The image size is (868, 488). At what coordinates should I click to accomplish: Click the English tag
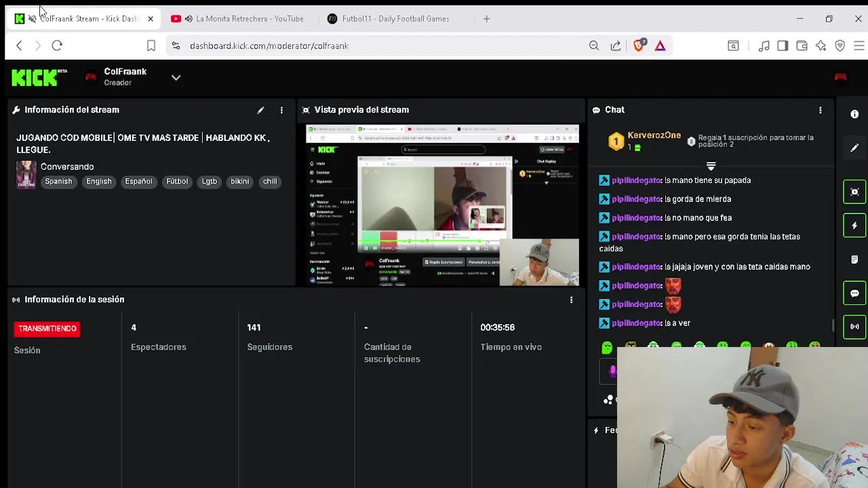click(x=99, y=182)
